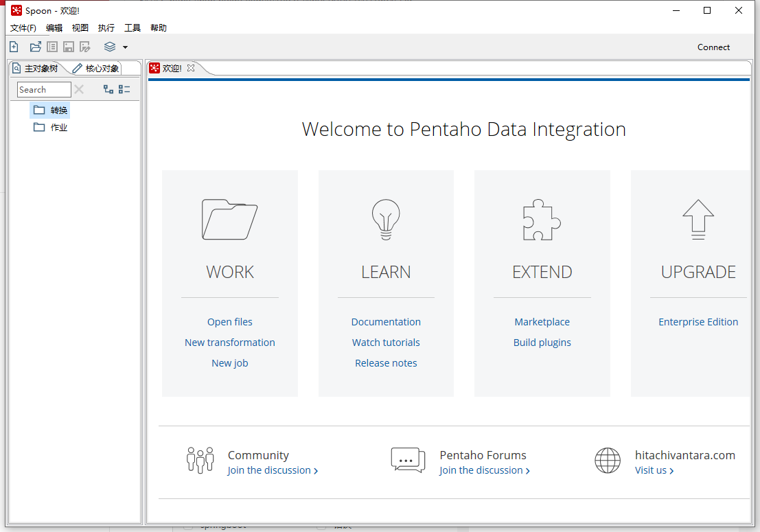Create a new file using the toolbar icon

pyautogui.click(x=13, y=46)
